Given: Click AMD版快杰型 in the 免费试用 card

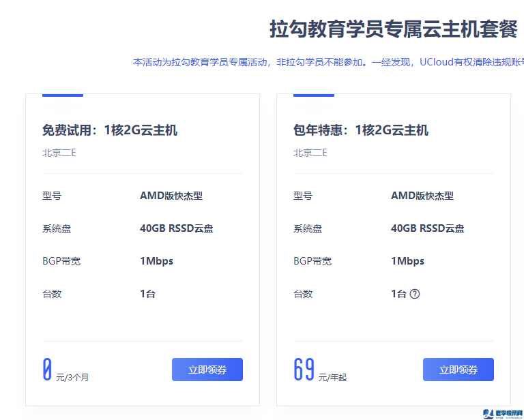Looking at the screenshot, I should tap(171, 196).
